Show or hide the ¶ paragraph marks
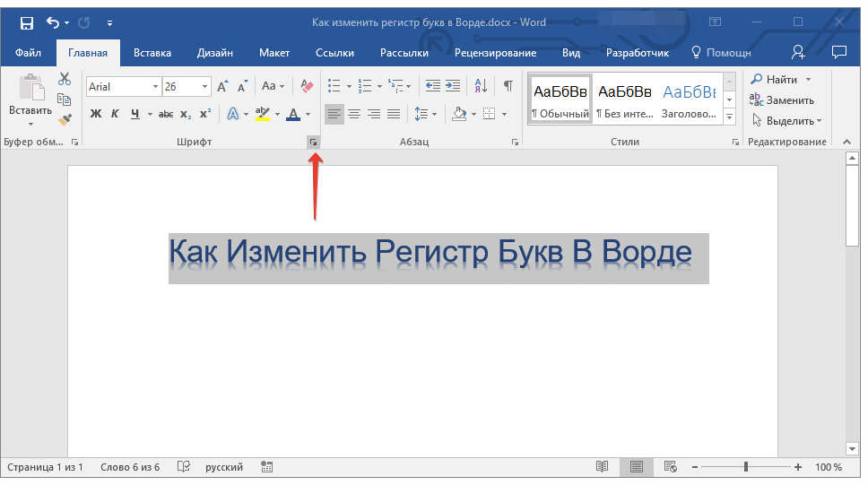The width and height of the screenshot is (868, 485). [x=508, y=86]
